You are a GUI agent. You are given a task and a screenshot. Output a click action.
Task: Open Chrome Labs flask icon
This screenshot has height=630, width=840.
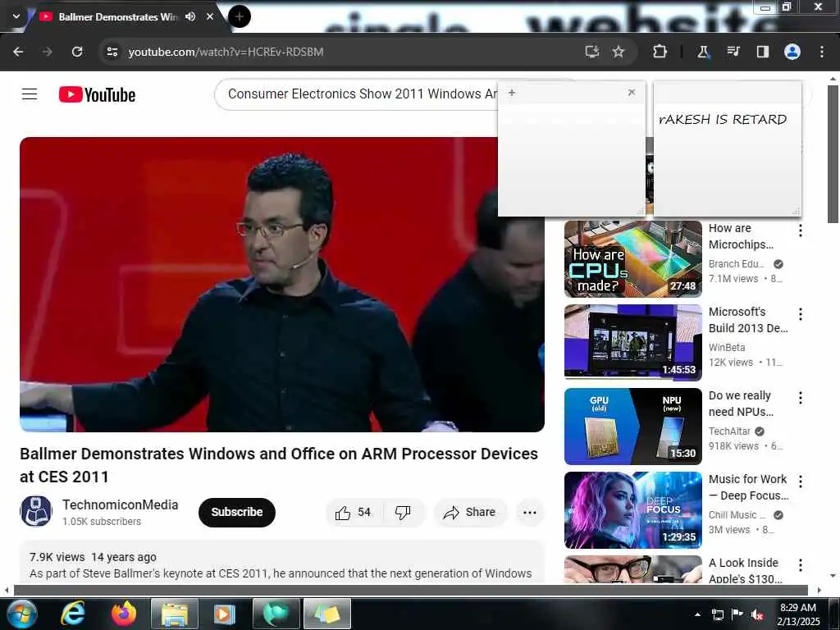pos(703,52)
